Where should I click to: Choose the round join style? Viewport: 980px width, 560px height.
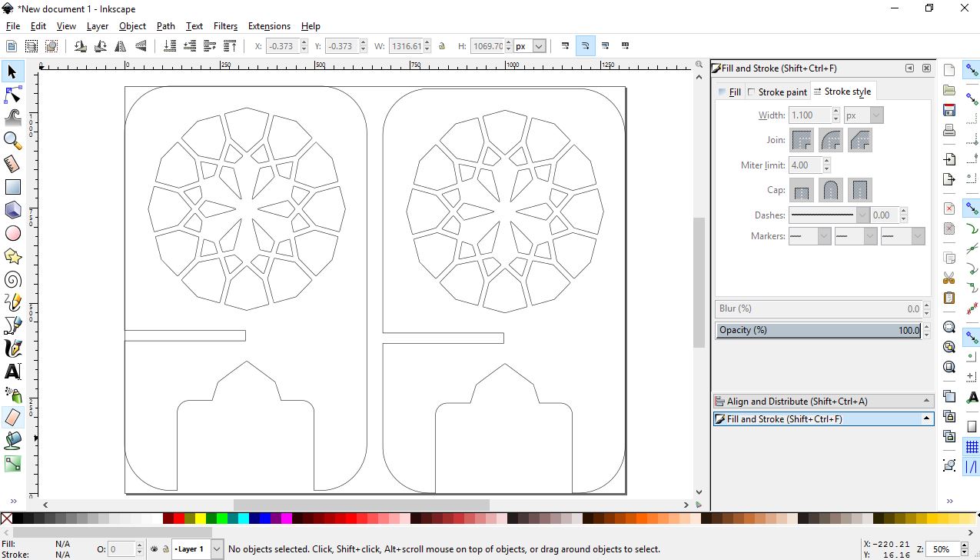click(831, 140)
